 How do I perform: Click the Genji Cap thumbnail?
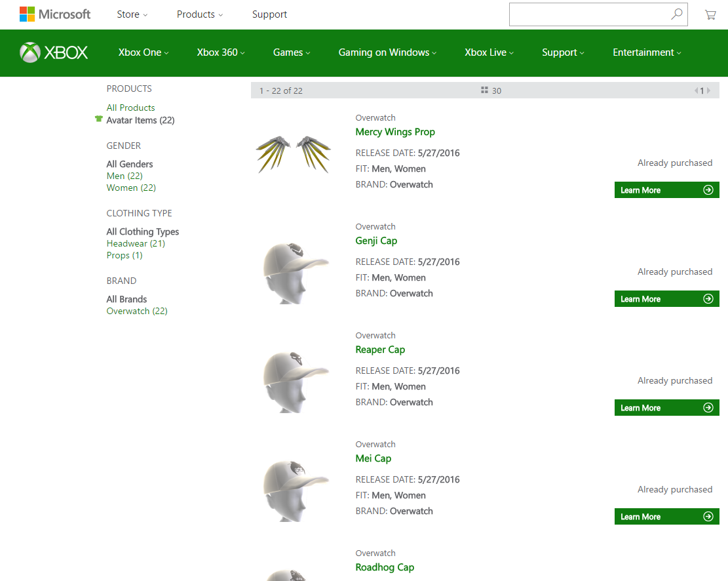[296, 273]
